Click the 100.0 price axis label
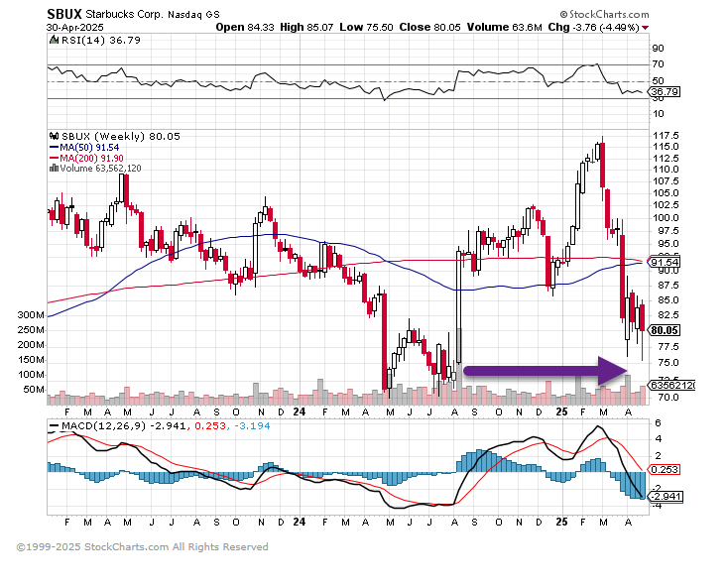Viewport: 728px width, 587px height. point(666,217)
